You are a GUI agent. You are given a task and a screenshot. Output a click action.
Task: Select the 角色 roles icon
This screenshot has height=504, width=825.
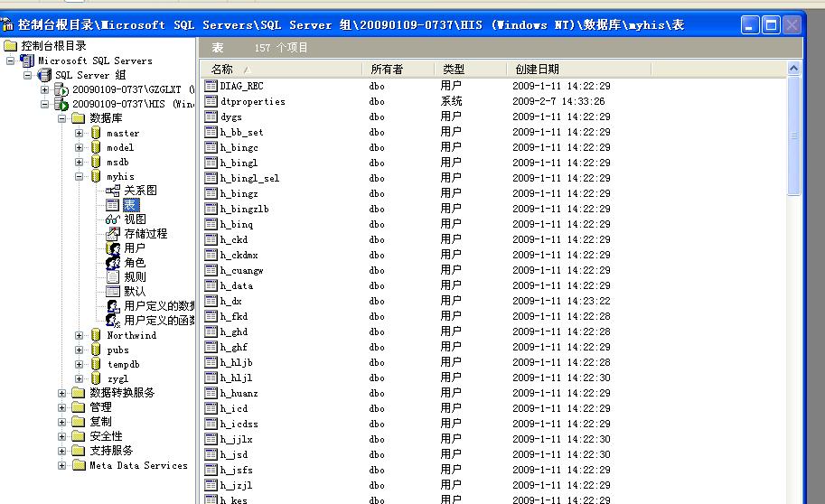[113, 263]
